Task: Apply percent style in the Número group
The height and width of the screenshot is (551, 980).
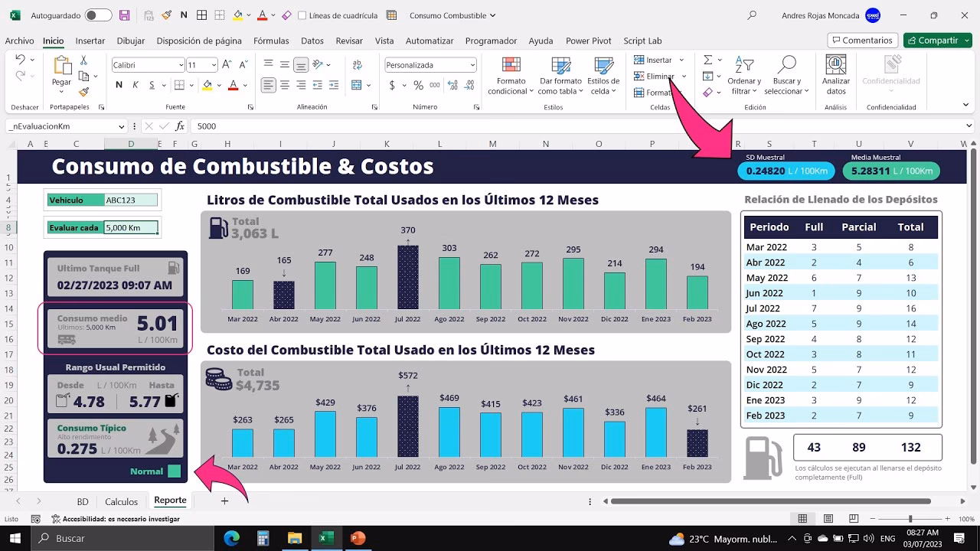Action: [420, 86]
